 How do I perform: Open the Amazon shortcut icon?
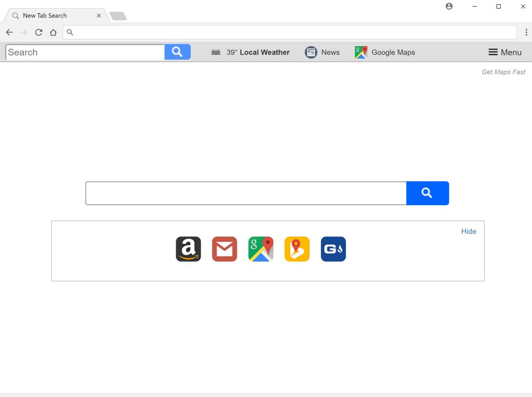tap(188, 249)
